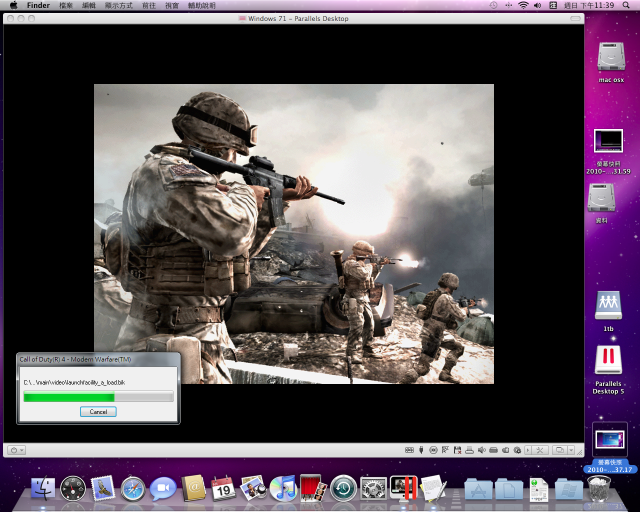
Task: Open iTunes from the Dock
Action: (x=283, y=488)
